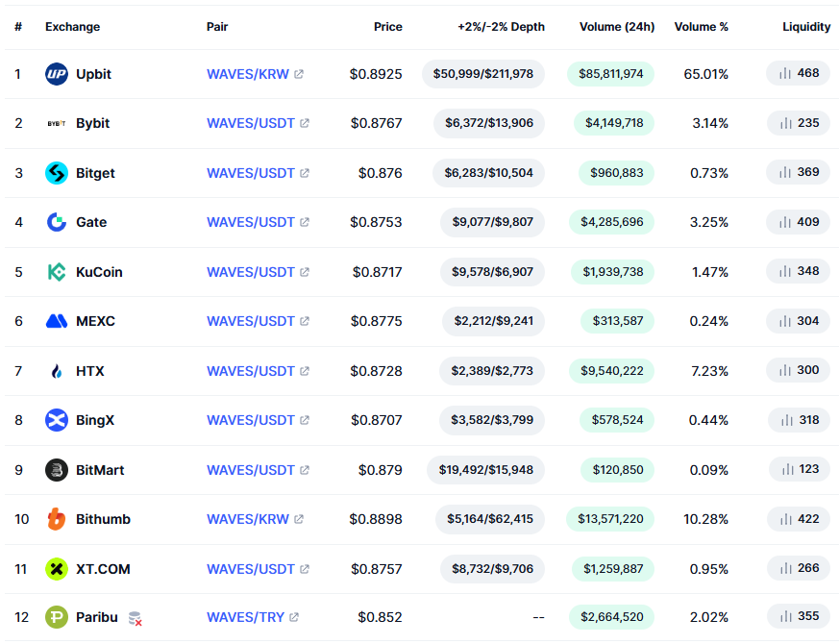The height and width of the screenshot is (644, 839).
Task: Sort by Liquidity column header
Action: [x=806, y=27]
